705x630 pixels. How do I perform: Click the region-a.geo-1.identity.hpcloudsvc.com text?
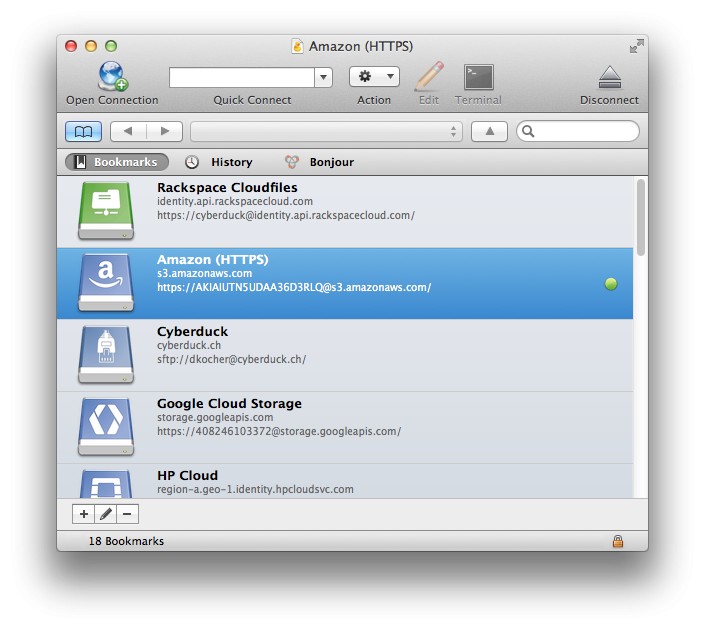coord(255,489)
